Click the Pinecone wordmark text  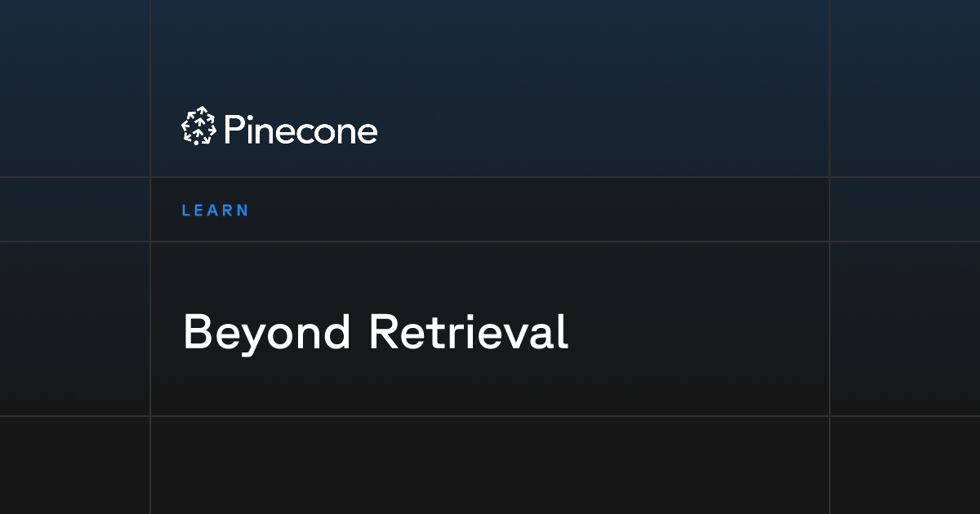pyautogui.click(x=301, y=130)
